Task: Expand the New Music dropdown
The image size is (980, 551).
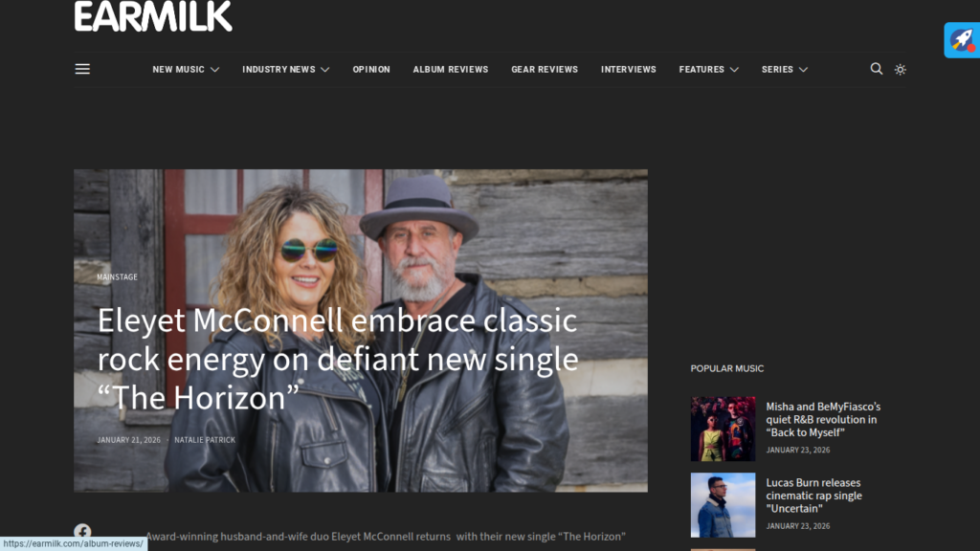Action: click(x=186, y=69)
